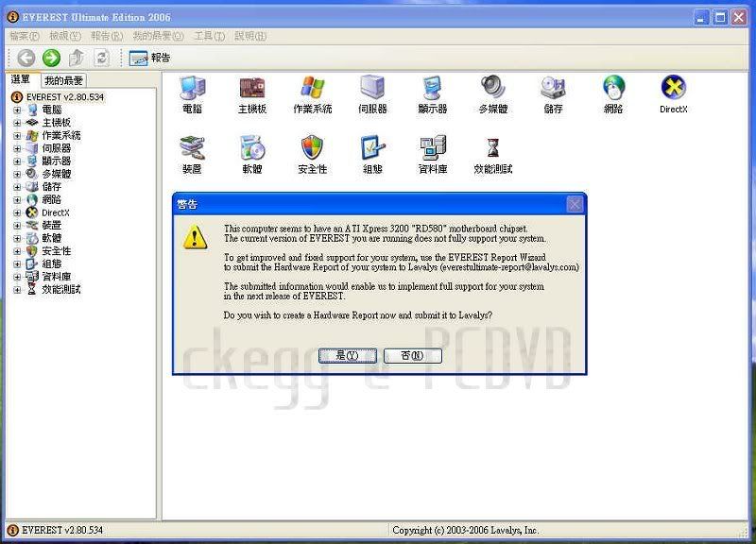Viewport: 756px width, 544px height.
Task: Expand the 電腦 node in the tree
Action: 17,110
